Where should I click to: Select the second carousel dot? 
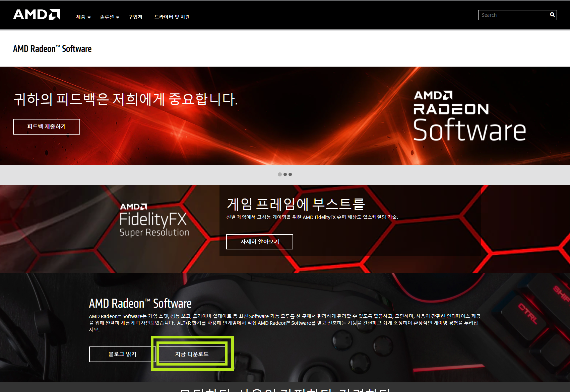(x=285, y=174)
